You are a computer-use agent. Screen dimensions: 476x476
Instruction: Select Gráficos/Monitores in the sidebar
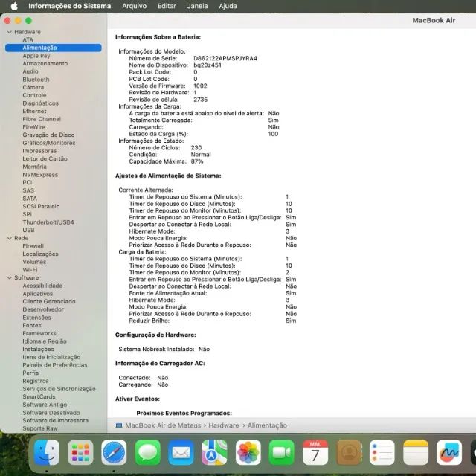point(49,143)
